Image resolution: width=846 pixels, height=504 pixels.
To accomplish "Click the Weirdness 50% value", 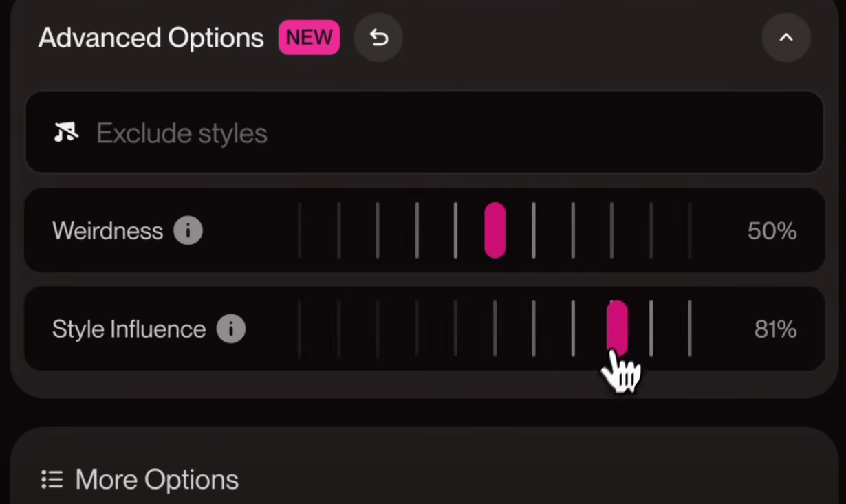I will (x=772, y=231).
